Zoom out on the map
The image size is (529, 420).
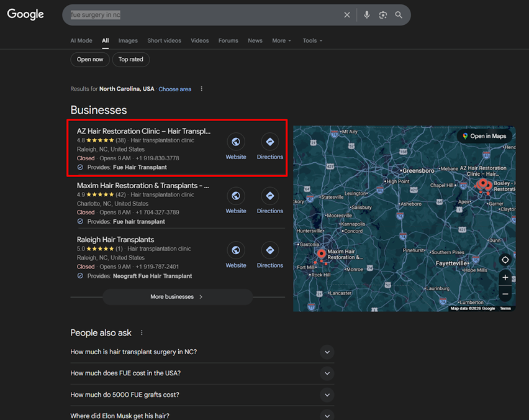[x=505, y=294]
